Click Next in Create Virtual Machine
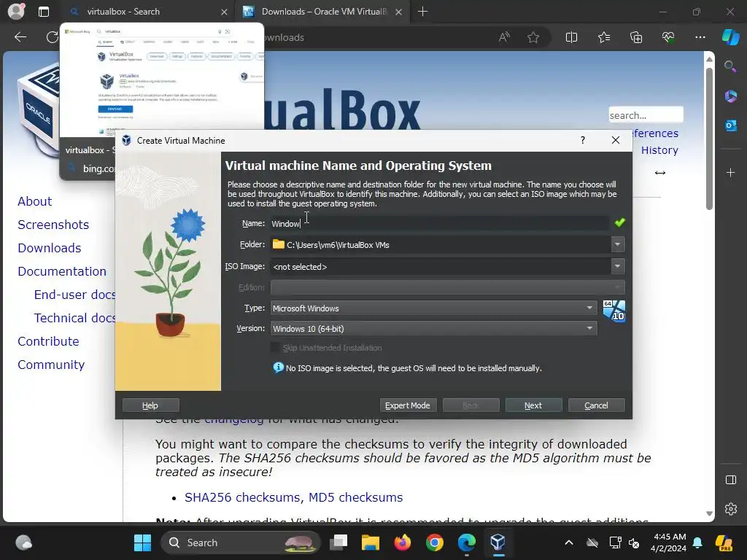 pyautogui.click(x=533, y=405)
